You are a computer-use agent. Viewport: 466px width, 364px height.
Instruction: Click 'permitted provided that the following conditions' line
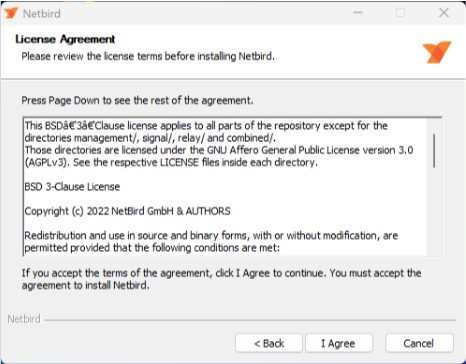click(x=152, y=248)
